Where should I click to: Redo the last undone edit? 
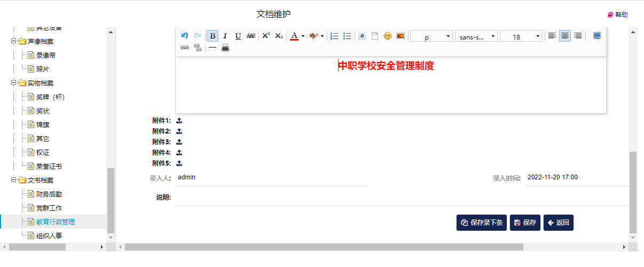[198, 36]
